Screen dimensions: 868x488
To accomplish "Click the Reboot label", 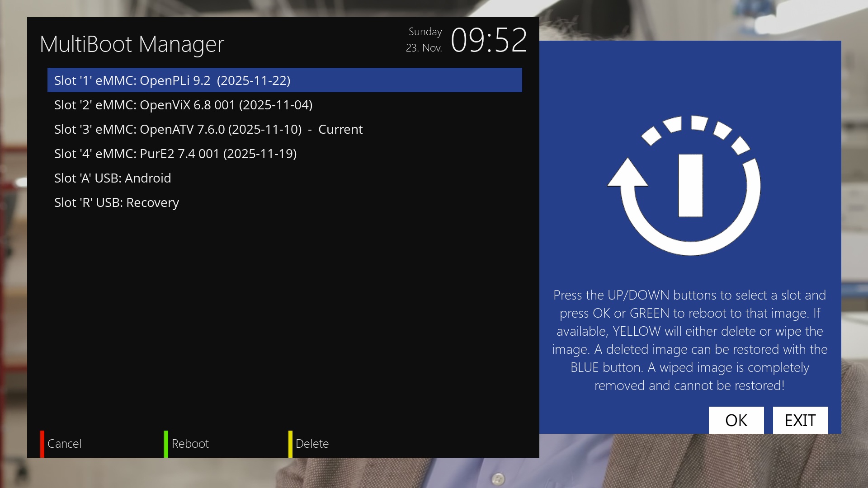I will click(x=190, y=444).
